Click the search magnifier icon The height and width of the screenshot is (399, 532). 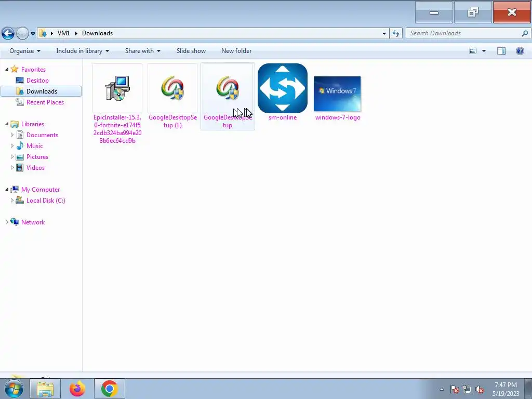click(525, 33)
